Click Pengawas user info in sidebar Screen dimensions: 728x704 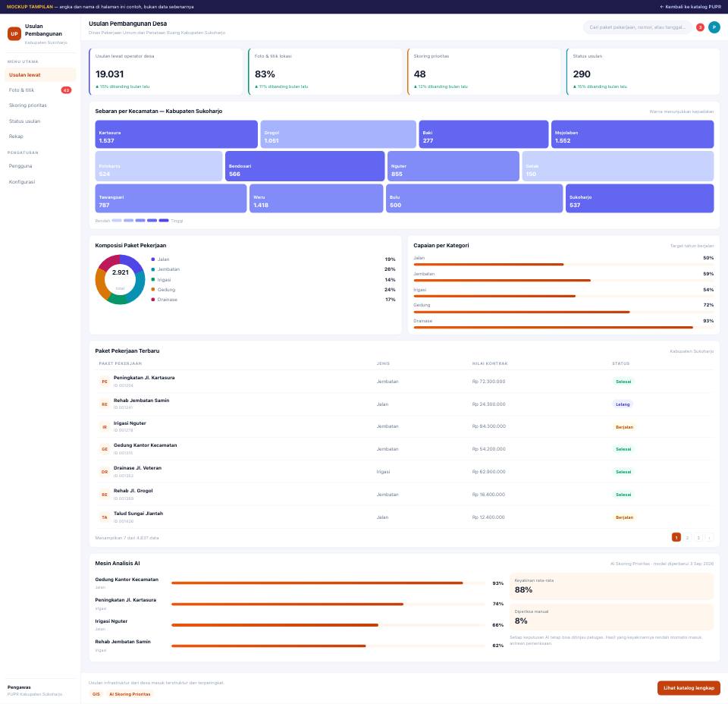35,690
